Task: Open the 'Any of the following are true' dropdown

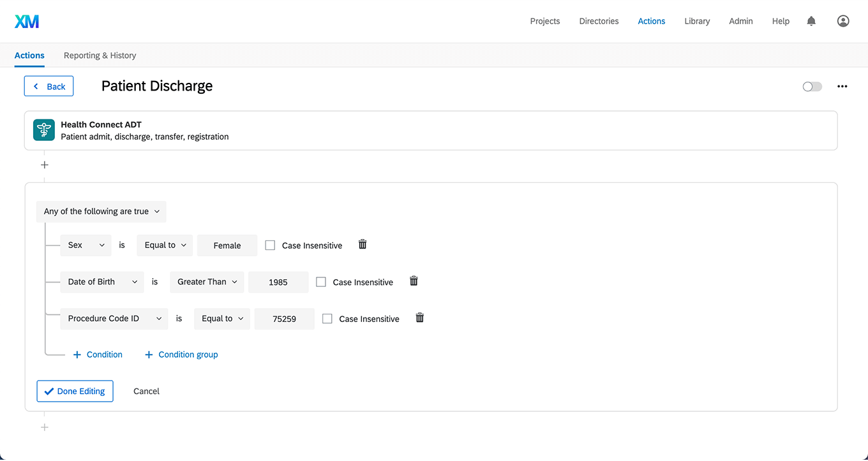Action: point(101,212)
